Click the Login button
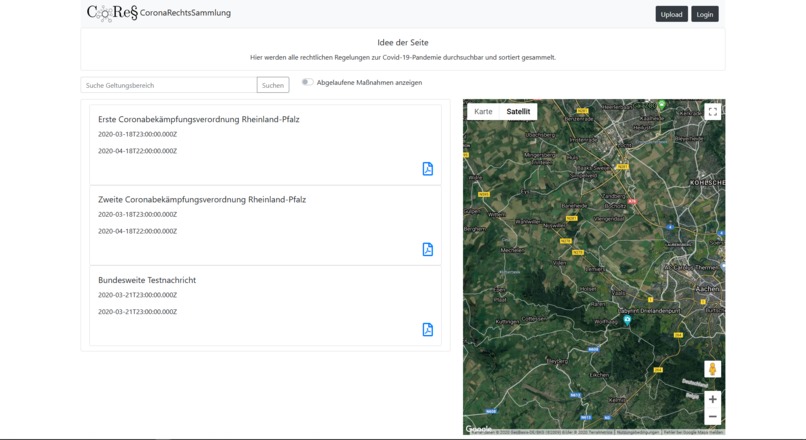The image size is (806, 440). point(705,14)
